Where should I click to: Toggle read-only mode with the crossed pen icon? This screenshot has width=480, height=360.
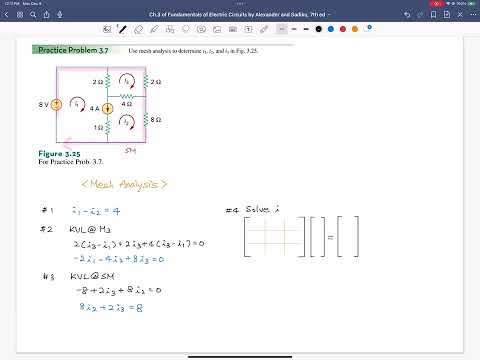[x=460, y=15]
